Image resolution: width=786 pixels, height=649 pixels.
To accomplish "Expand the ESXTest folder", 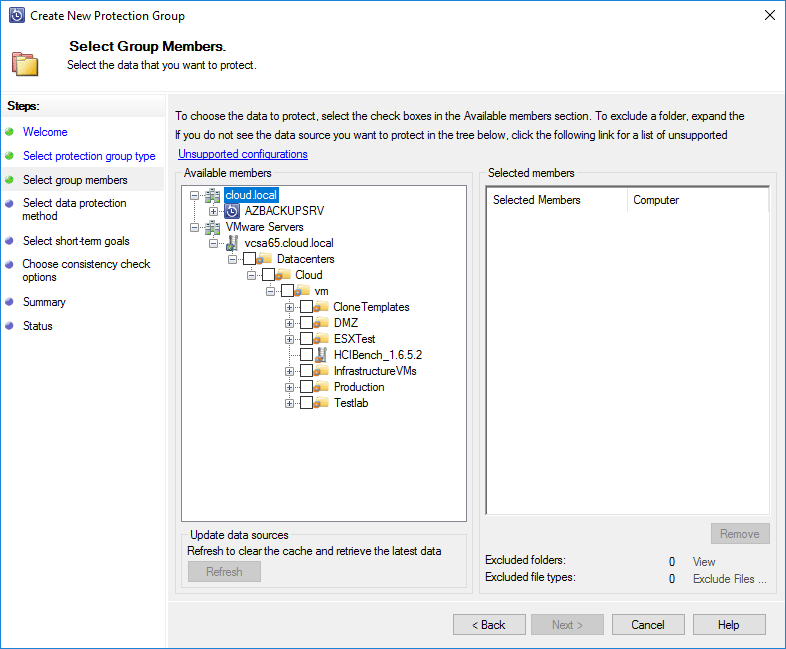I will pyautogui.click(x=290, y=340).
